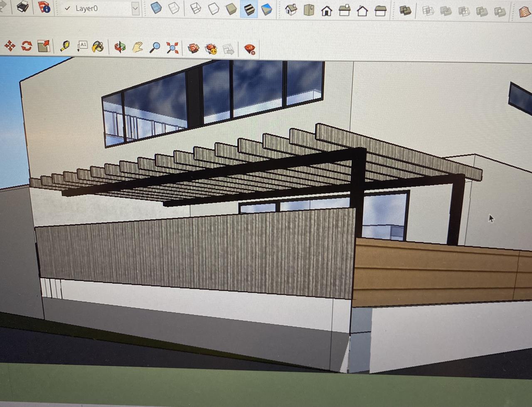
Task: Switch to the Front view
Action: pyautogui.click(x=327, y=10)
